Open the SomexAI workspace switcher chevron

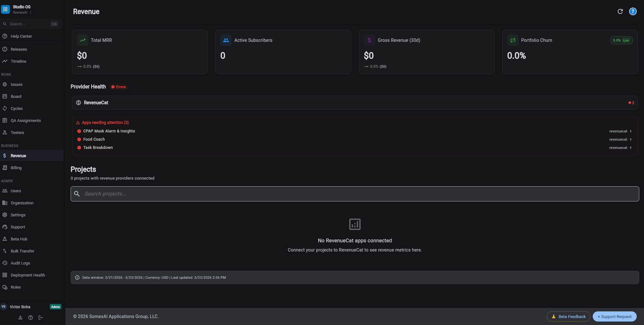click(x=30, y=12)
